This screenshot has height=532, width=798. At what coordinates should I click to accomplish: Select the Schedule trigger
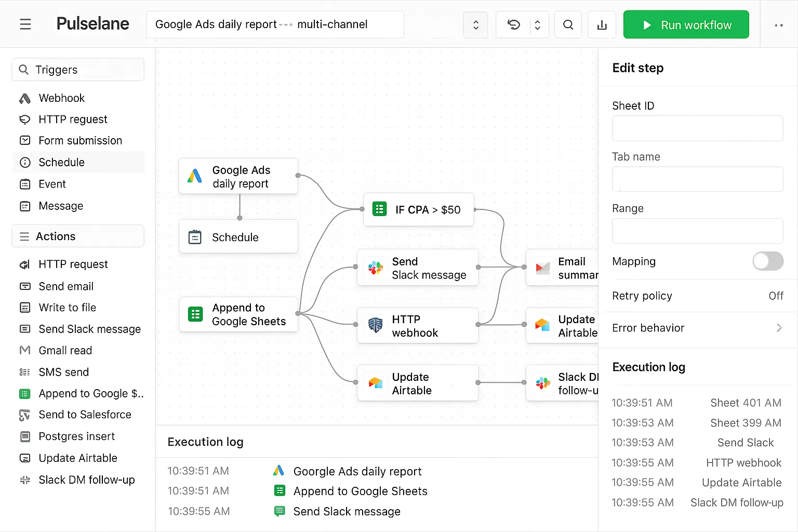(78, 162)
